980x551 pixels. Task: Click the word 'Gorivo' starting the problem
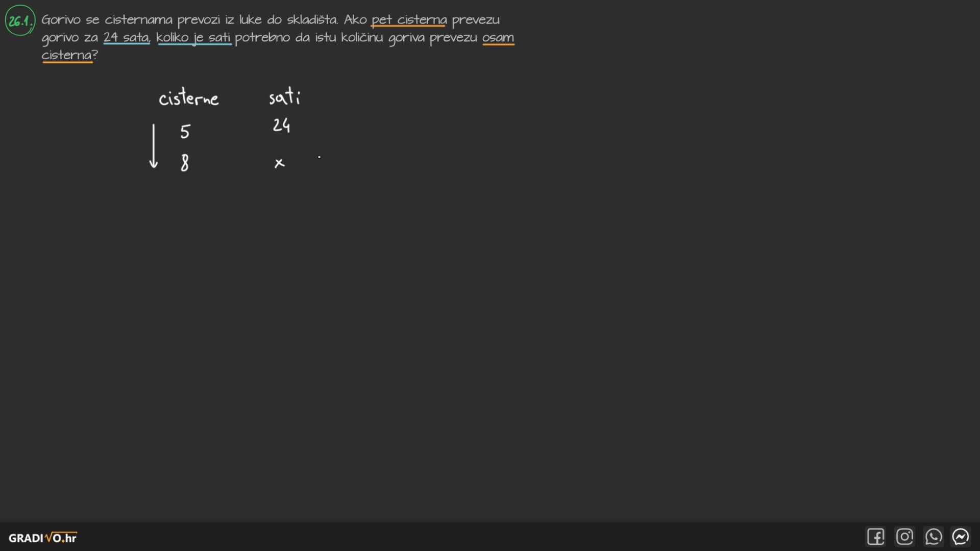coord(61,20)
